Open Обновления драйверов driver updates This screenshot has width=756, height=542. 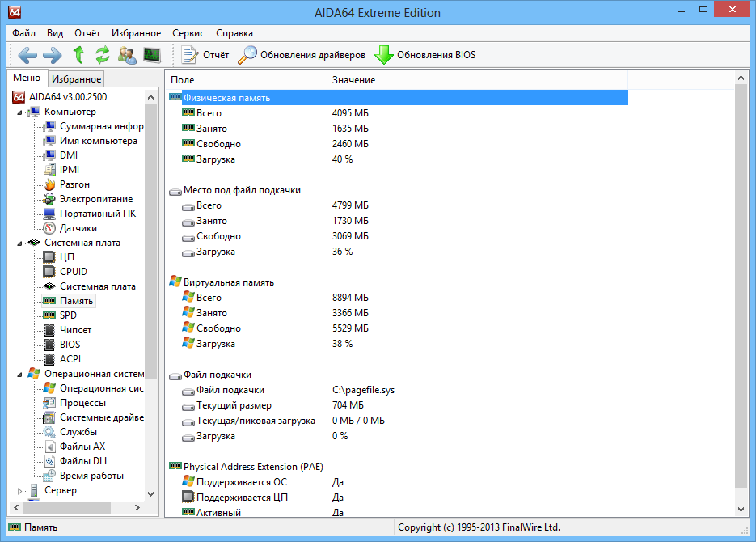(302, 55)
